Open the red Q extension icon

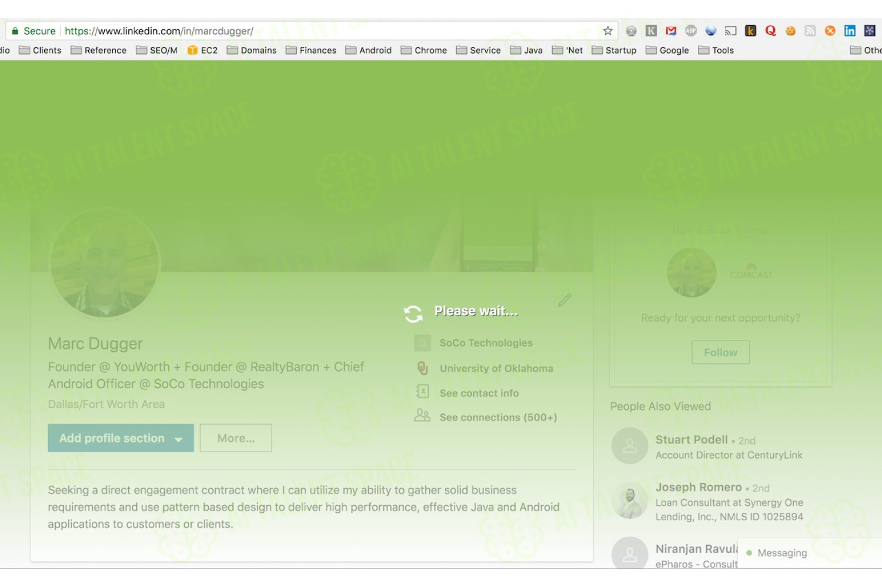(770, 31)
